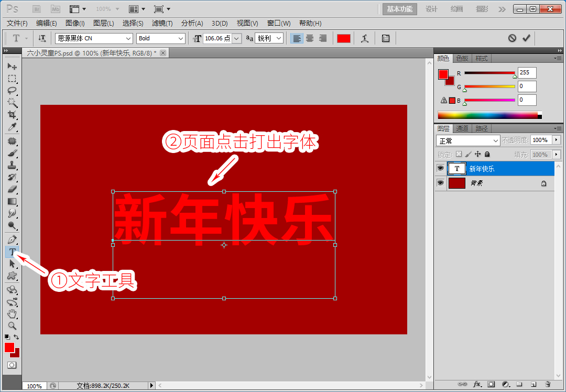566x392 pixels.
Task: Select the Brush tool
Action: (12, 153)
